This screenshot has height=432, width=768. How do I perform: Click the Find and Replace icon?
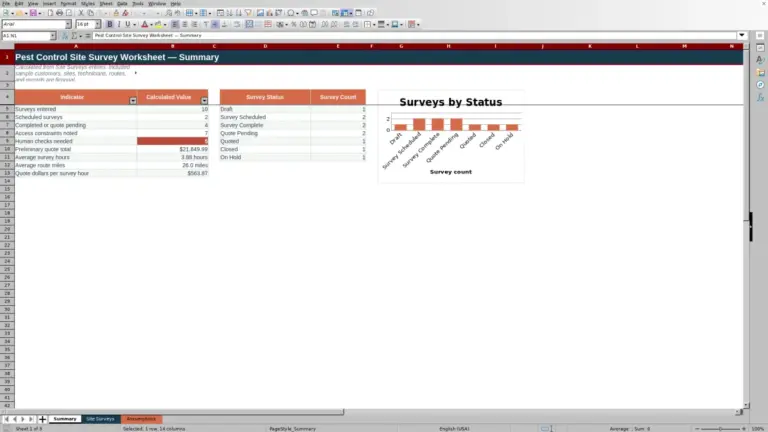(168, 13)
